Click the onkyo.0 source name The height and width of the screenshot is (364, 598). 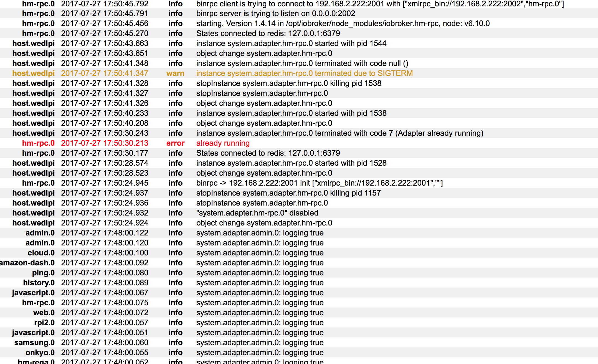pyautogui.click(x=40, y=352)
